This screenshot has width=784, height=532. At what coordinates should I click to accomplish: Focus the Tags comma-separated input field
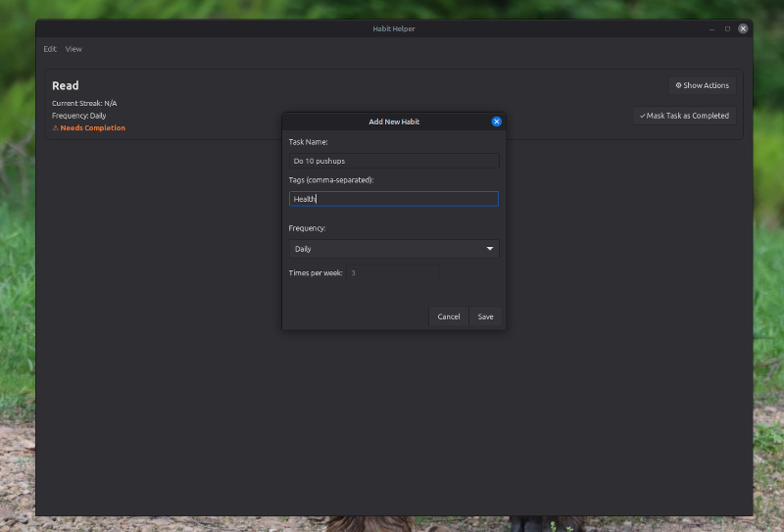click(x=394, y=199)
